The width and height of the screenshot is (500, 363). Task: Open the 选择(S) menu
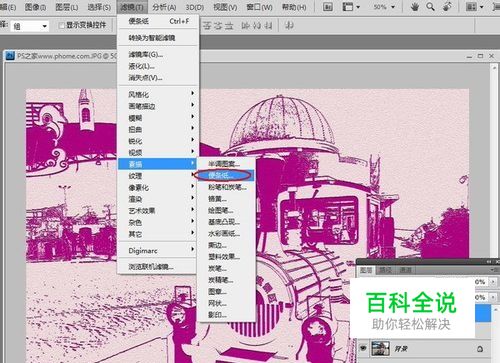click(x=99, y=7)
